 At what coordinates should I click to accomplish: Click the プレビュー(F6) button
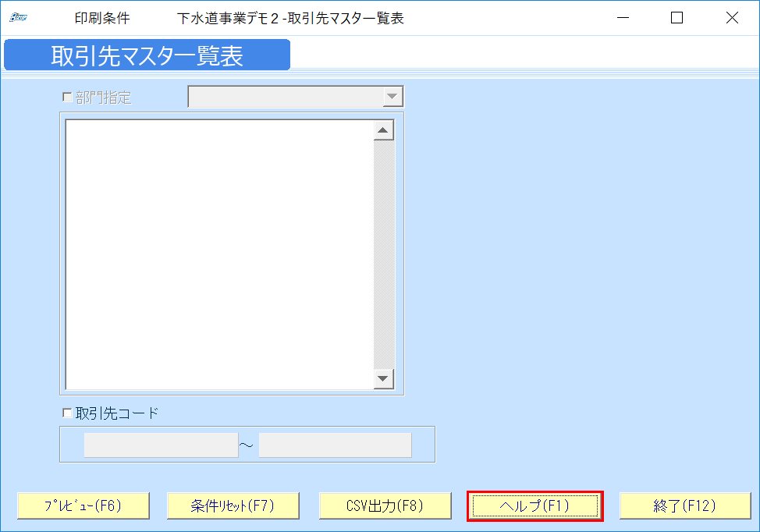coord(83,505)
